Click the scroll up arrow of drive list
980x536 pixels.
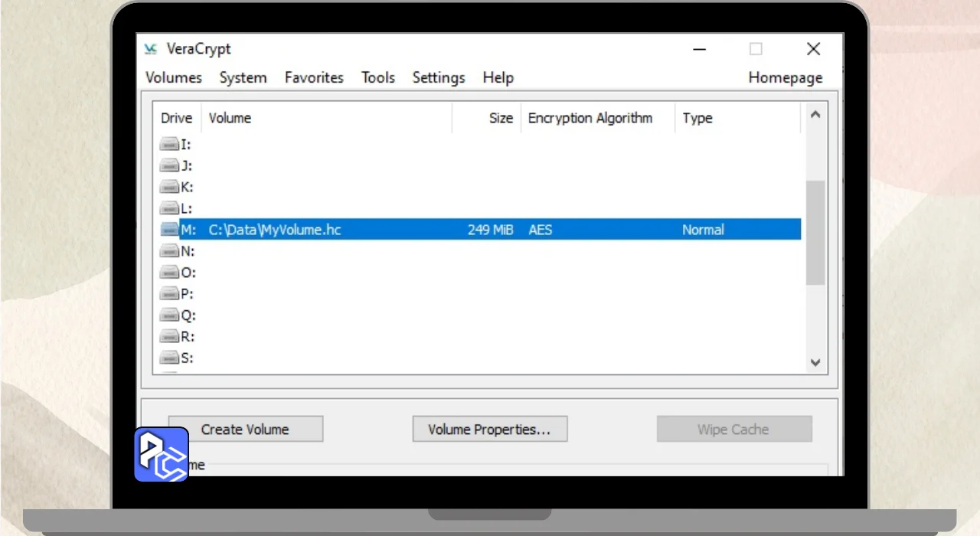[x=815, y=115]
